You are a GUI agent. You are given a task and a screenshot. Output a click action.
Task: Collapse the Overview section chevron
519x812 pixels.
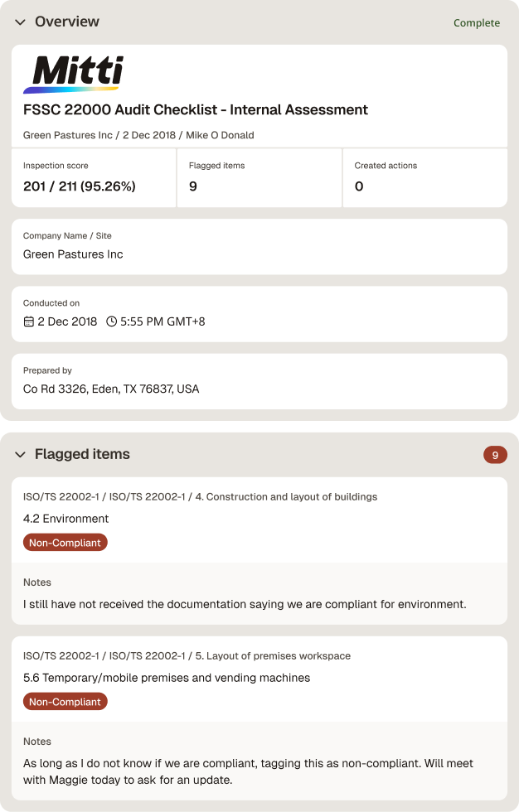point(20,22)
